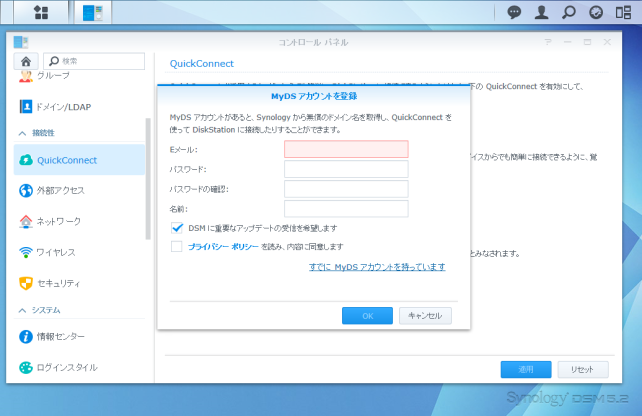Click the リセット button
Image resolution: width=642 pixels, height=416 pixels.
click(583, 369)
